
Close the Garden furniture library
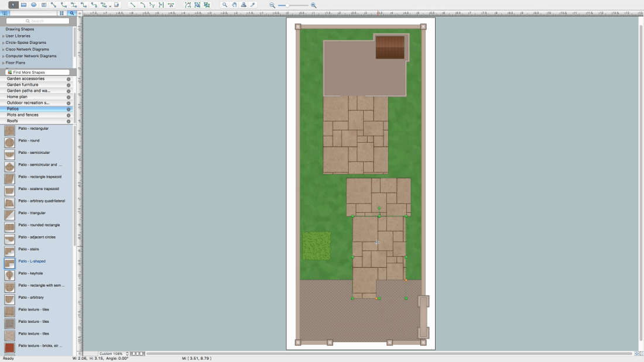click(68, 85)
